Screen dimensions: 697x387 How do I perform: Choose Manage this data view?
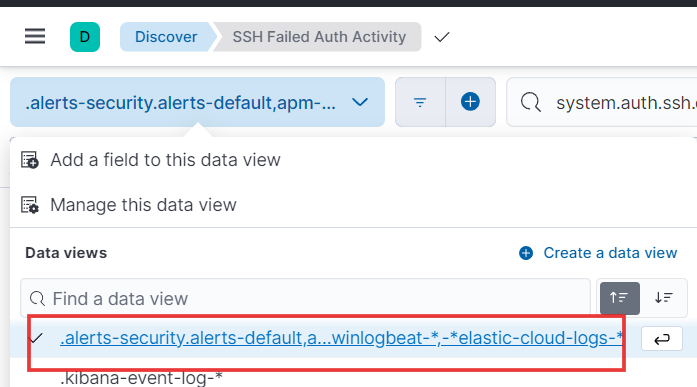coord(143,205)
